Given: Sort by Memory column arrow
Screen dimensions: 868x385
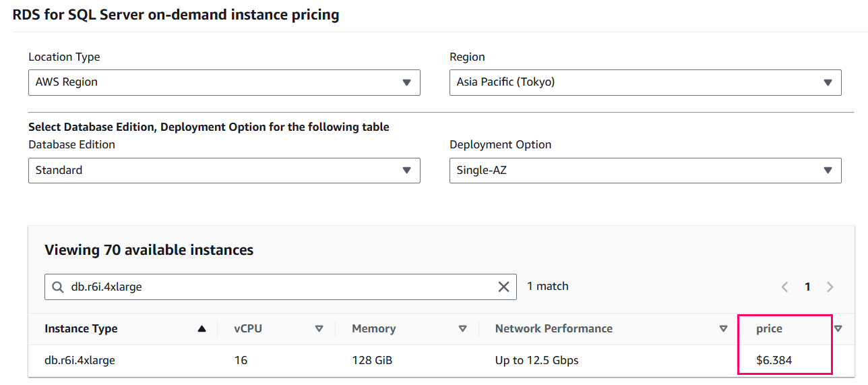Looking at the screenshot, I should (463, 329).
